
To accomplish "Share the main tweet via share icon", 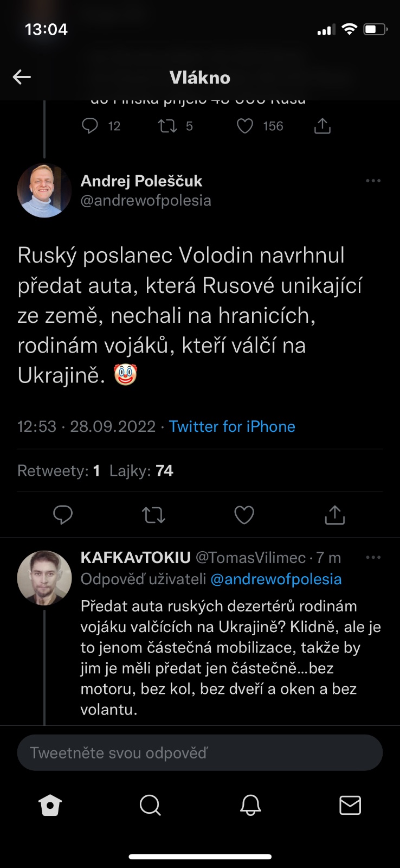I will [x=334, y=515].
